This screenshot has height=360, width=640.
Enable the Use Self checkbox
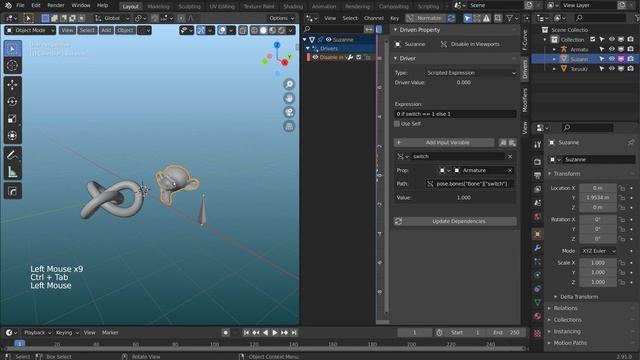click(x=397, y=124)
